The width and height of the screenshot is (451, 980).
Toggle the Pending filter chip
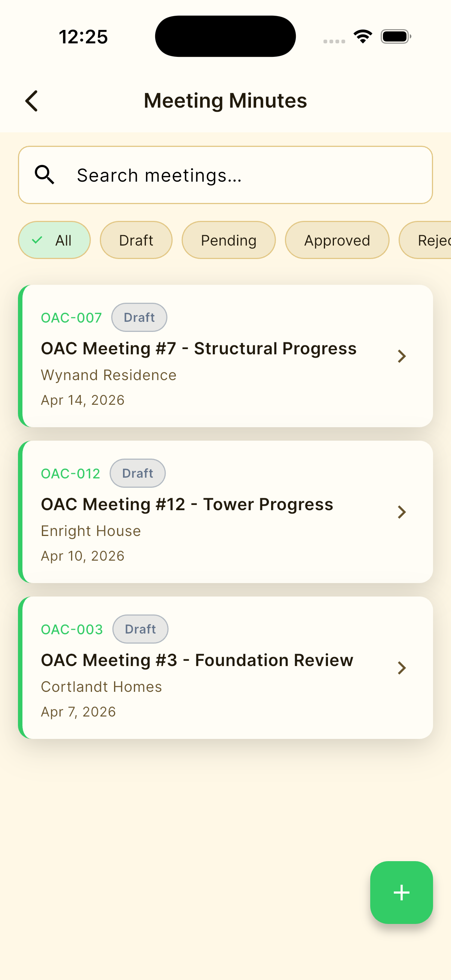click(228, 240)
